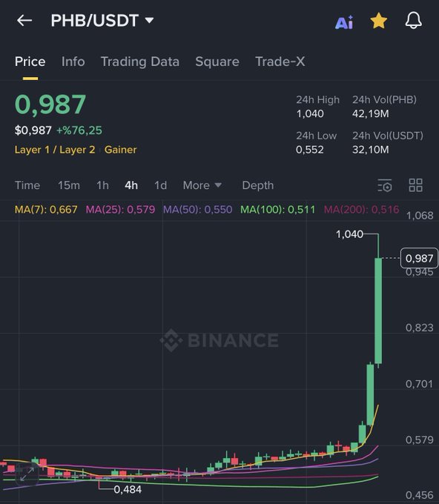This screenshot has width=439, height=504.
Task: Open the Trading Data tab
Action: 140,62
